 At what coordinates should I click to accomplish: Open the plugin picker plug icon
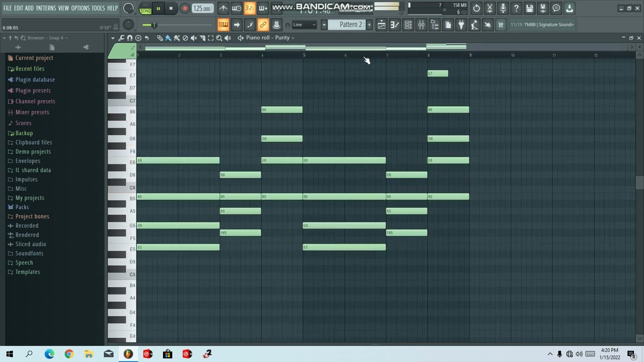(x=461, y=25)
